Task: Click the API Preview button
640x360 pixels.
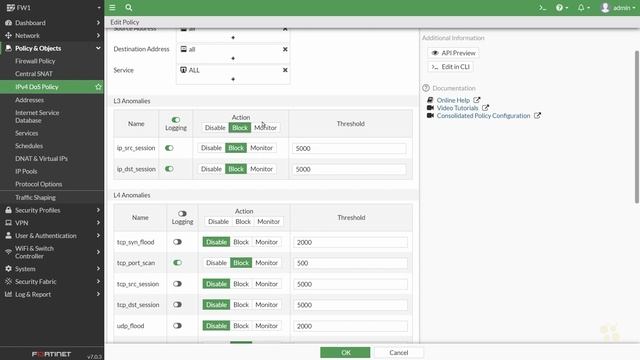Action: tap(453, 53)
